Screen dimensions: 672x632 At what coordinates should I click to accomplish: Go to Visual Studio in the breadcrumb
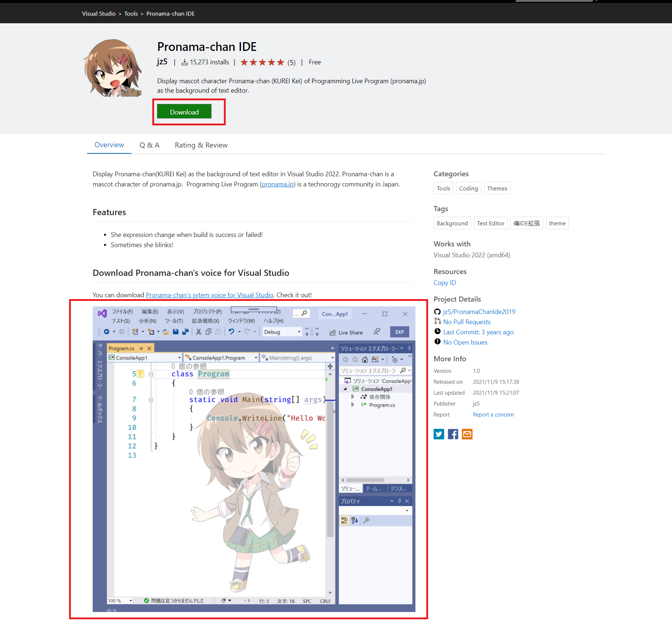(99, 13)
